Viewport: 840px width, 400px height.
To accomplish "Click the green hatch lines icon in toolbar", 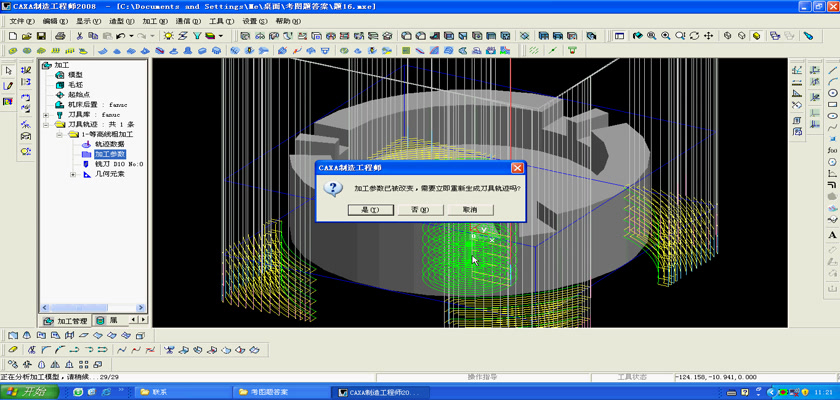I will click(534, 50).
